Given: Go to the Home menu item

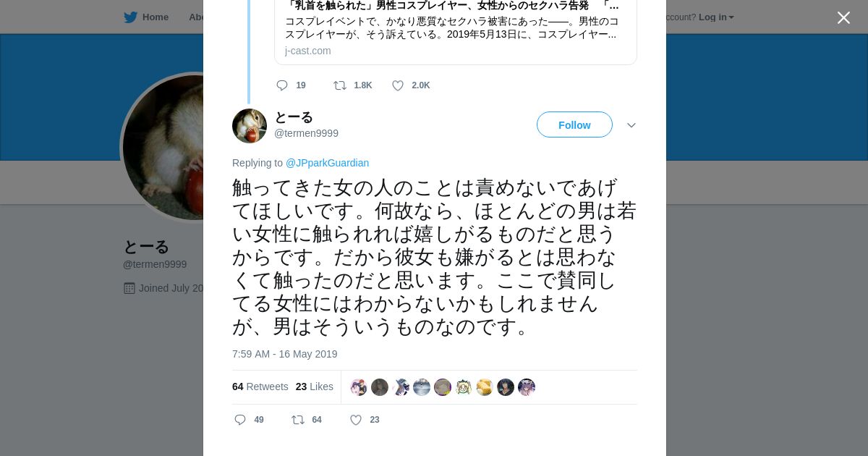Looking at the screenshot, I should click(155, 17).
